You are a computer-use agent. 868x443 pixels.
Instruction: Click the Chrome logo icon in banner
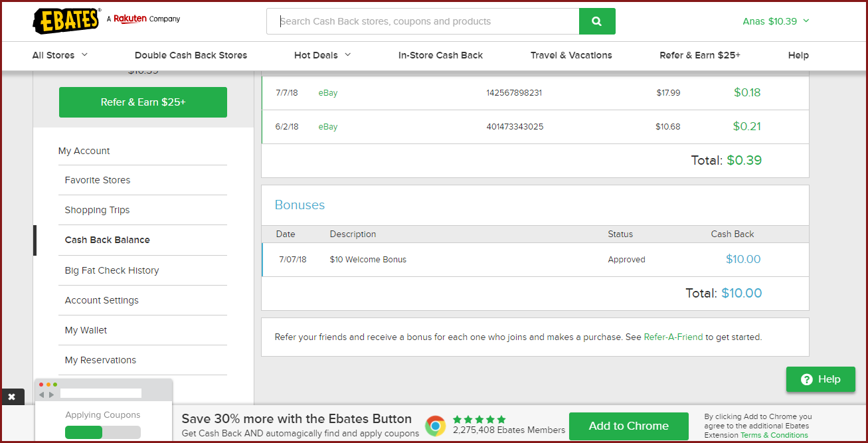point(435,426)
